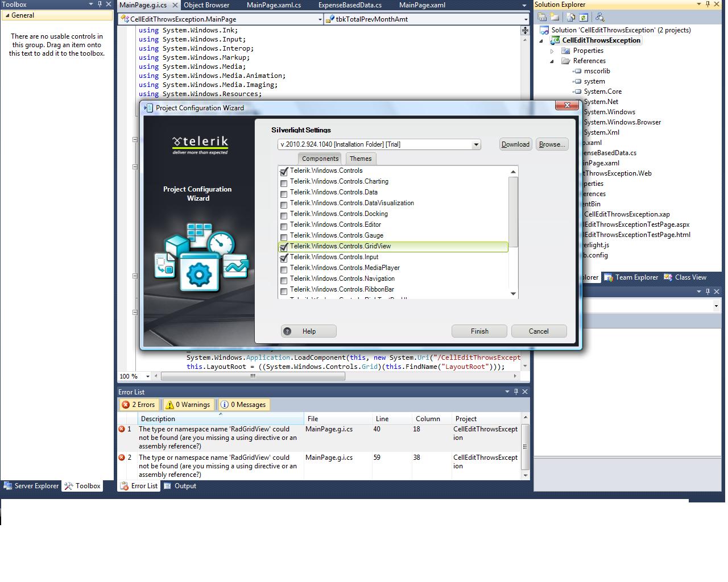
Task: Check Telerik.Windows.Controls.MediaPlayer
Action: (x=284, y=269)
